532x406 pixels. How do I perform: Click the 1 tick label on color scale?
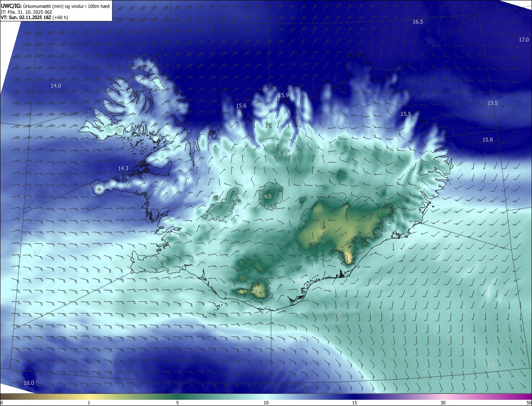[89, 403]
